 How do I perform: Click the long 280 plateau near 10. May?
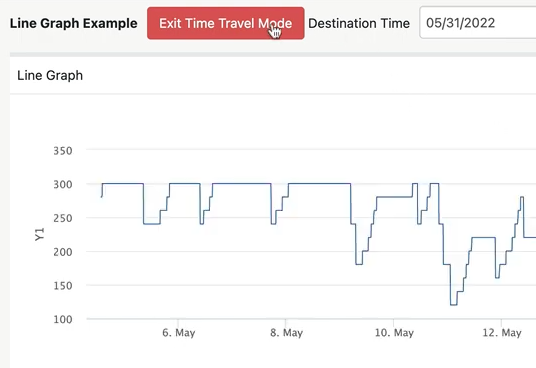coord(394,197)
